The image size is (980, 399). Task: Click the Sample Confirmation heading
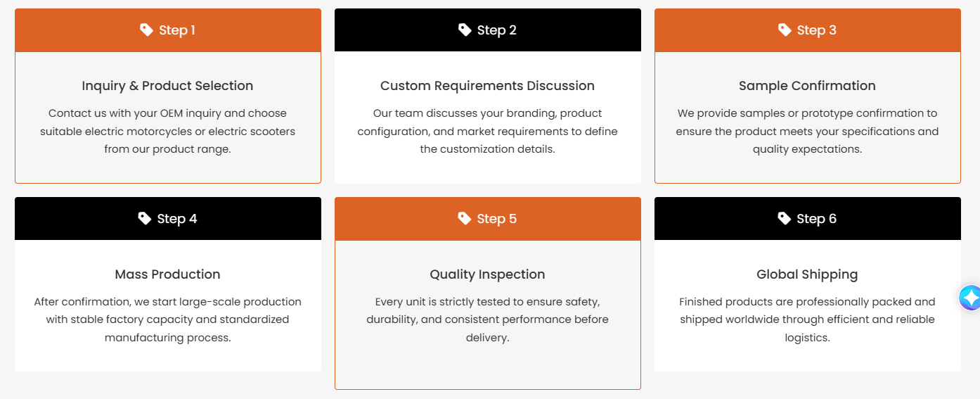807,86
